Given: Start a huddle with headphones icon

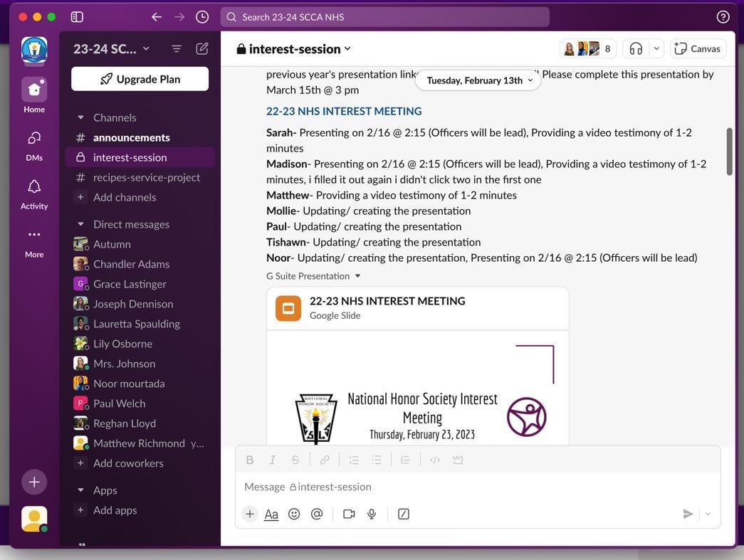Looking at the screenshot, I should pyautogui.click(x=636, y=49).
